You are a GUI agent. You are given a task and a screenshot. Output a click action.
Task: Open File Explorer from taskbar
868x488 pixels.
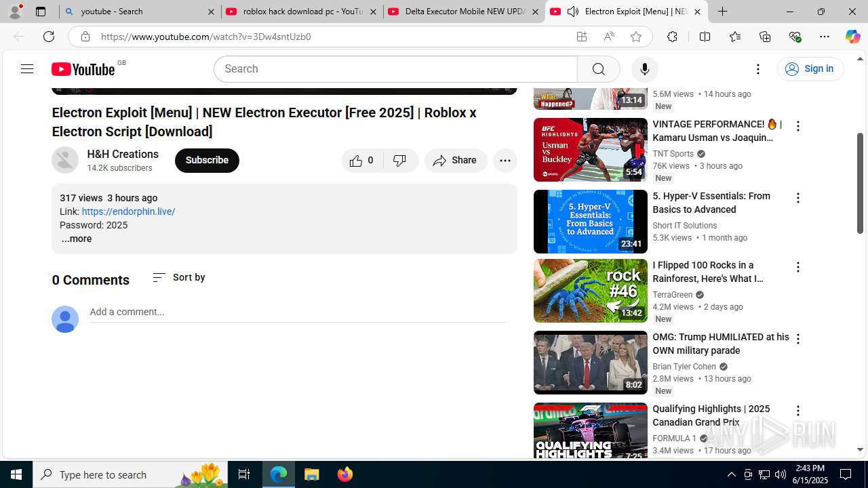[312, 474]
